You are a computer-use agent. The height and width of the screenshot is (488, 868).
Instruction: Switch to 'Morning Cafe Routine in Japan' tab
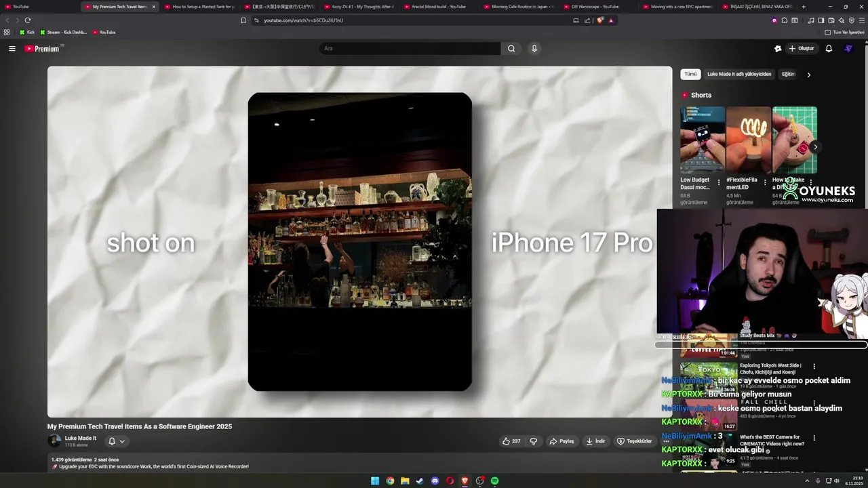(517, 7)
